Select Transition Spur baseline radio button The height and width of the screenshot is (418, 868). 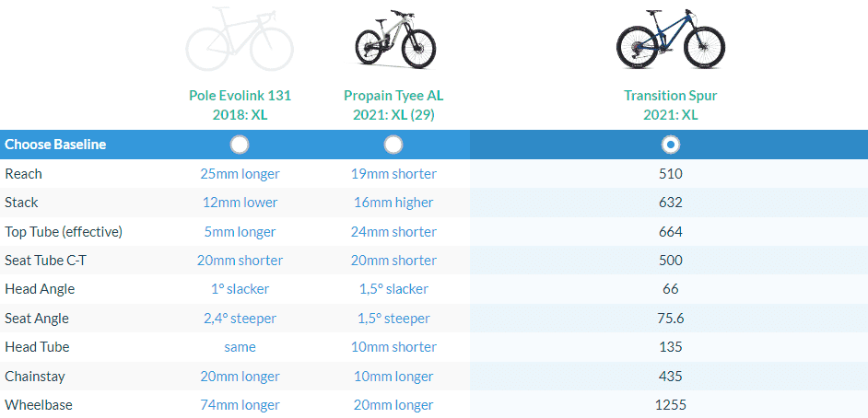tap(671, 145)
